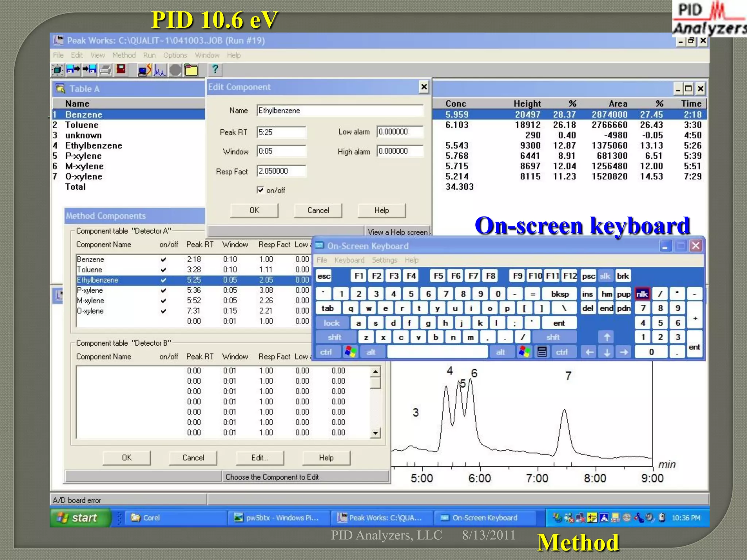This screenshot has width=747, height=560.
Task: Click OK in the Edit Component dialog
Action: pyautogui.click(x=254, y=210)
